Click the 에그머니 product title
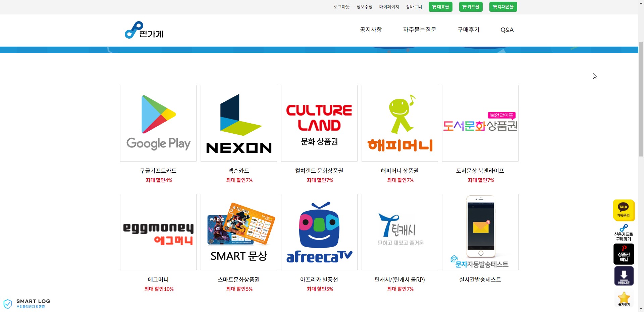 [158, 279]
